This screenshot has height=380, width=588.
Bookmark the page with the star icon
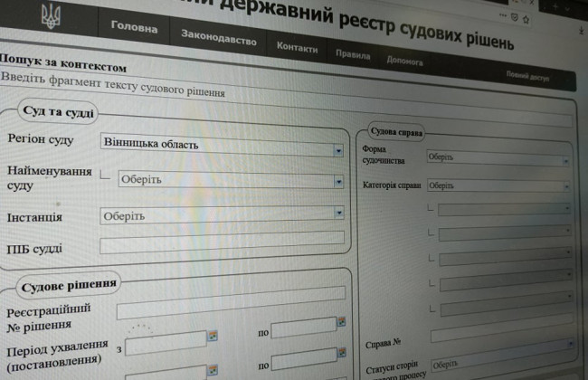pyautogui.click(x=526, y=20)
